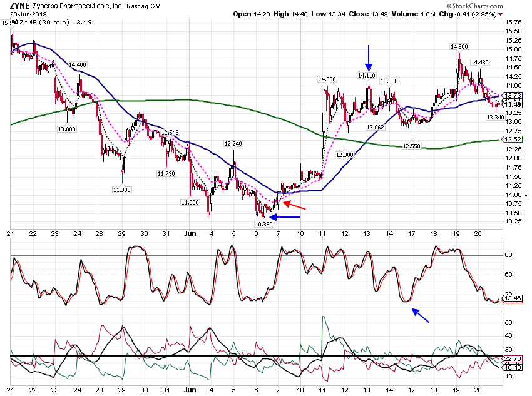The width and height of the screenshot is (532, 396).
Task: Select the 22.76 value in the bottom panel
Action: [513, 358]
